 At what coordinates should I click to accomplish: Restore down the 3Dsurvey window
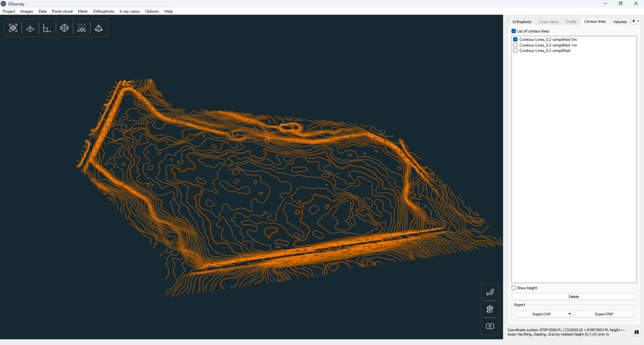[621, 4]
